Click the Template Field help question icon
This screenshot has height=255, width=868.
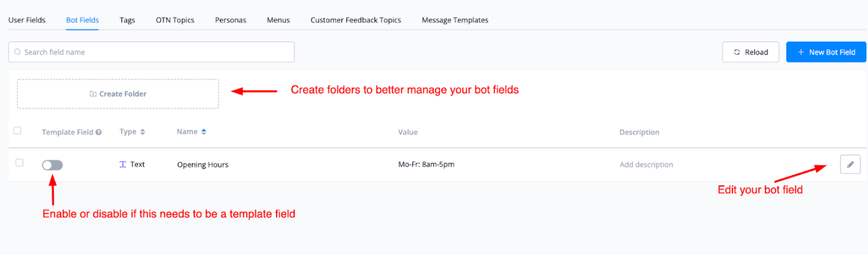[98, 132]
